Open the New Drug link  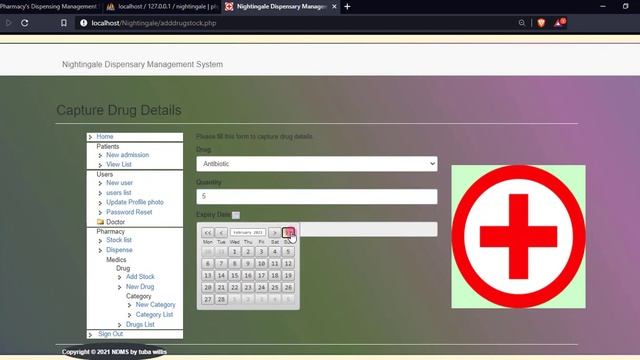coord(140,287)
